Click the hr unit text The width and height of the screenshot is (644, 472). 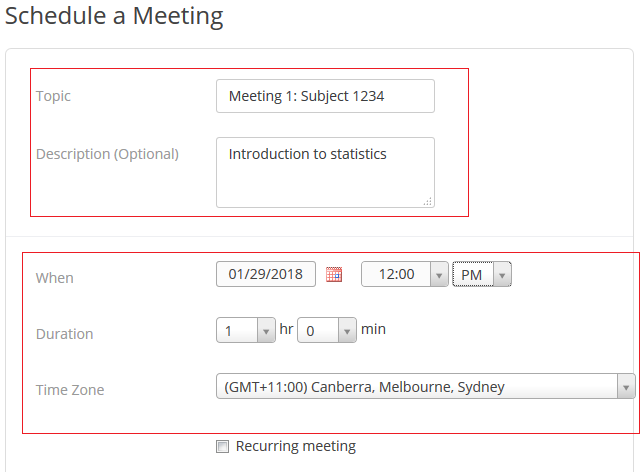point(285,329)
